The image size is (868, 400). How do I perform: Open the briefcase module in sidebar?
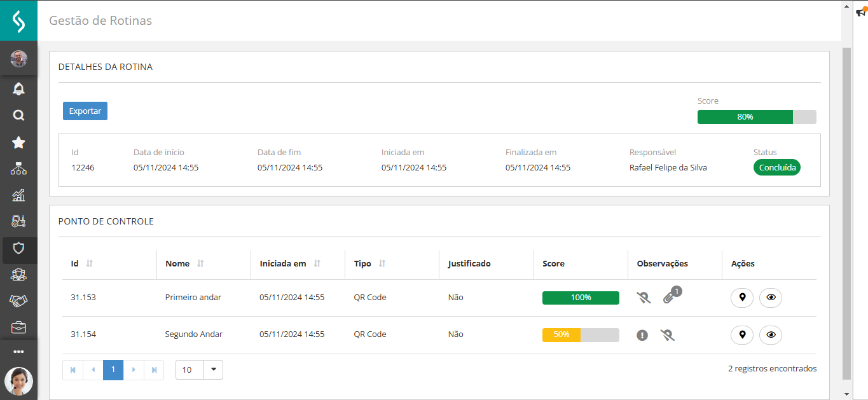point(18,328)
